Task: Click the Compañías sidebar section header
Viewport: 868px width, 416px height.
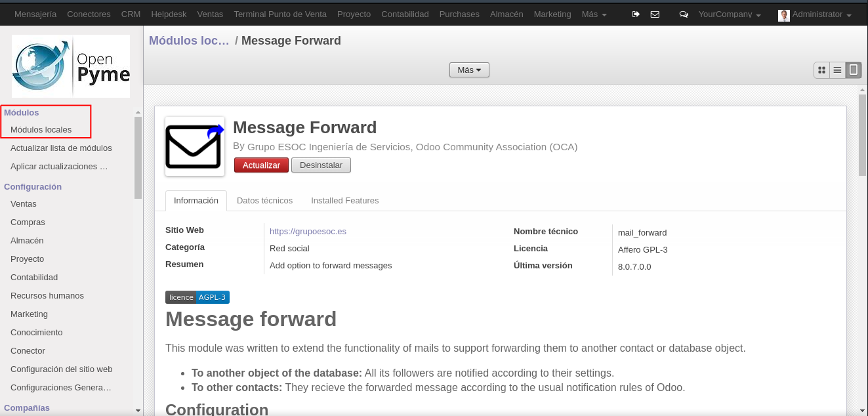Action: click(x=27, y=408)
